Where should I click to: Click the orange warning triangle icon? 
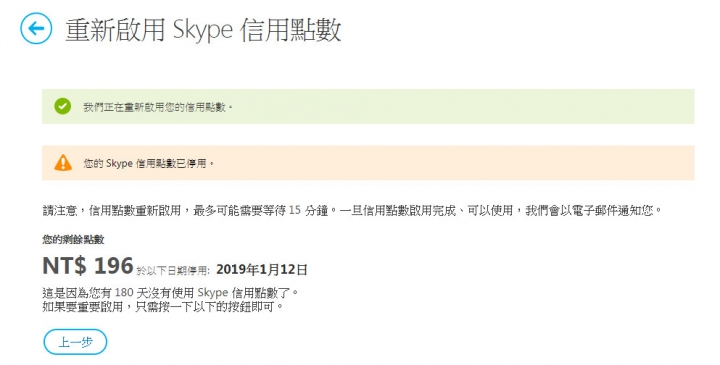[63, 163]
